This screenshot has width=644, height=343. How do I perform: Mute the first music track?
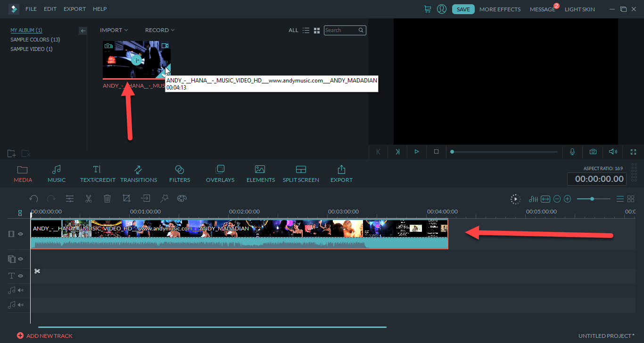click(x=21, y=290)
